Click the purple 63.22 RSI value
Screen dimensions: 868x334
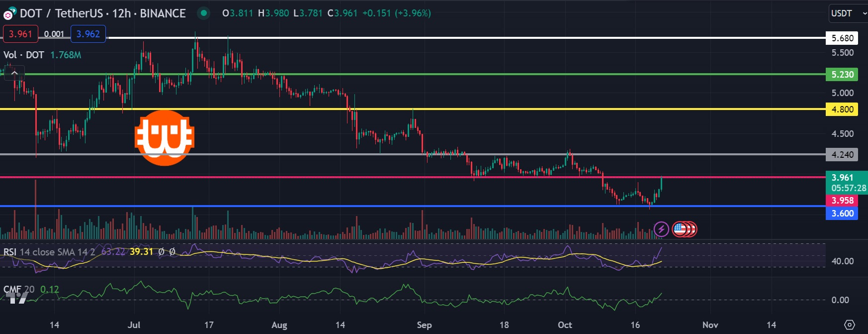(x=113, y=252)
